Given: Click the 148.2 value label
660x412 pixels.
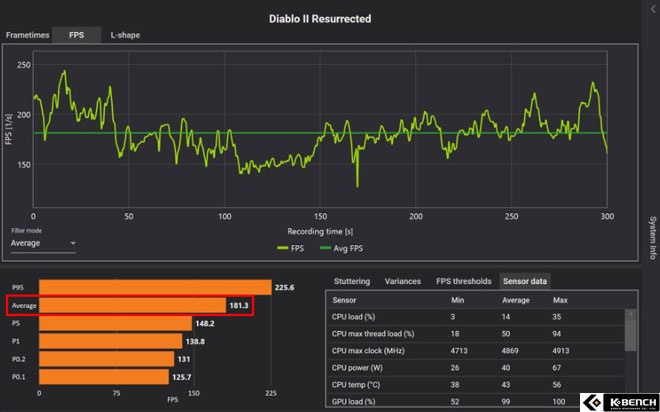Looking at the screenshot, I should pos(205,324).
